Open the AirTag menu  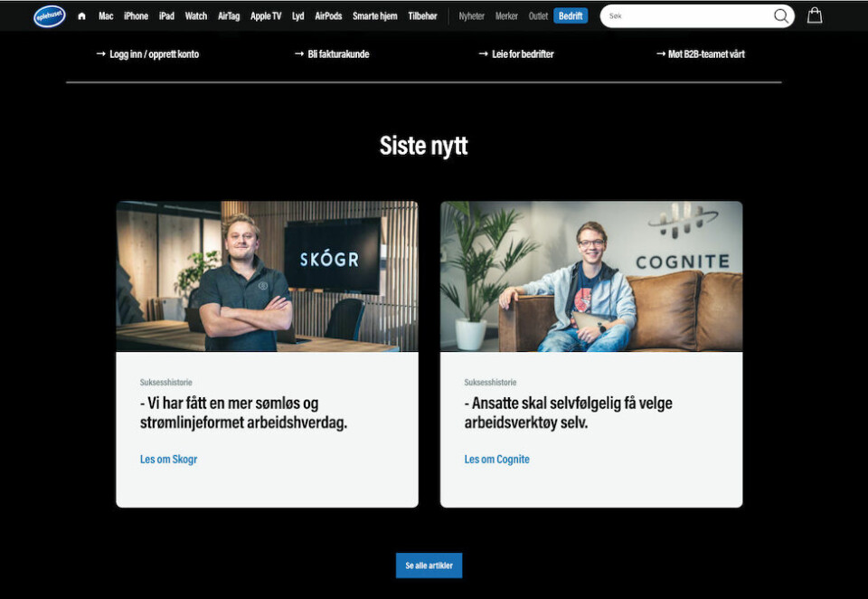(229, 16)
